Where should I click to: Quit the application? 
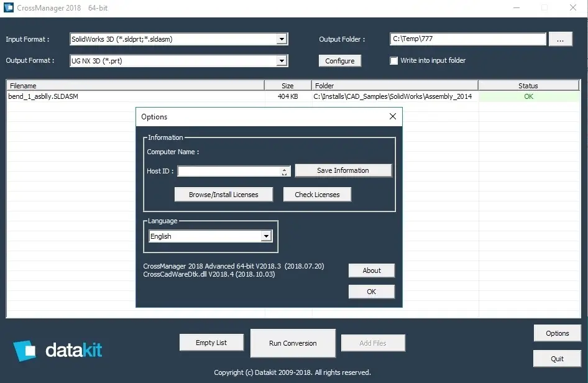coord(558,359)
